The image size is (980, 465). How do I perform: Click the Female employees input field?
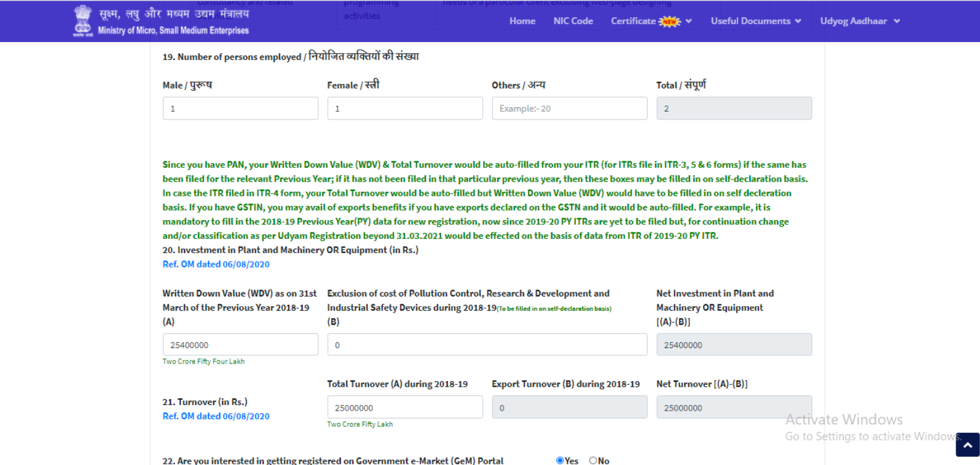pyautogui.click(x=405, y=108)
